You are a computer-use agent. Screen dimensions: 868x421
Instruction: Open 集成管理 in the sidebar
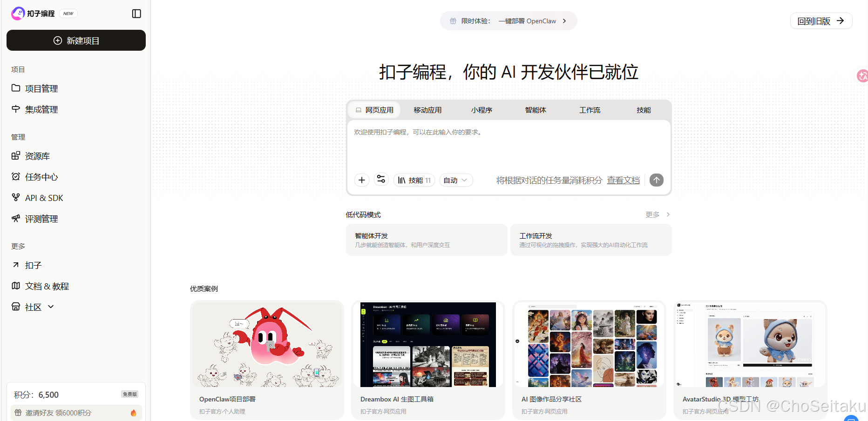click(x=41, y=109)
